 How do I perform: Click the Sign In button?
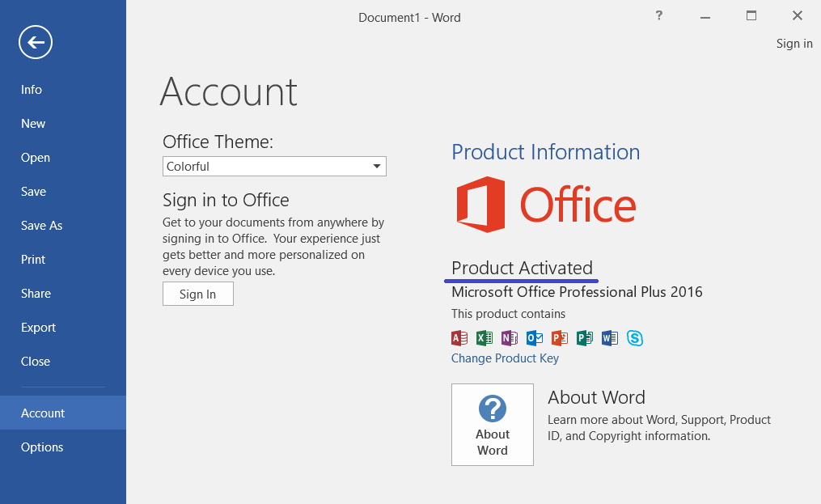[198, 294]
